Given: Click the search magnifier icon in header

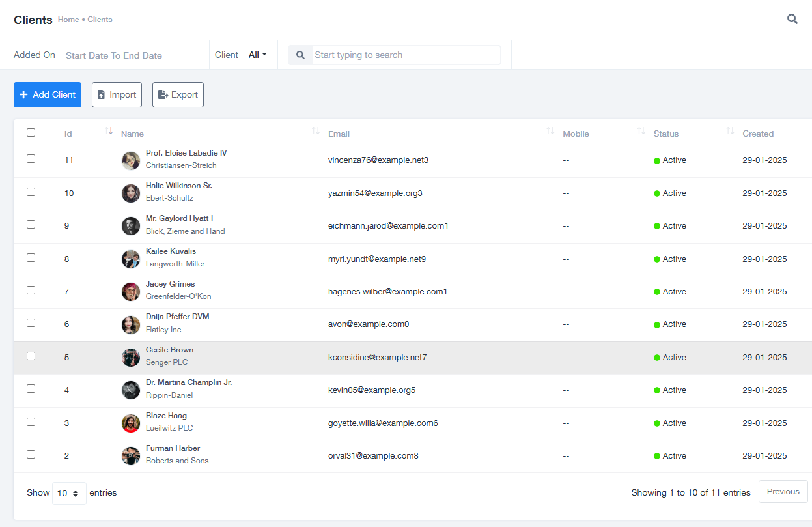Looking at the screenshot, I should (x=792, y=19).
